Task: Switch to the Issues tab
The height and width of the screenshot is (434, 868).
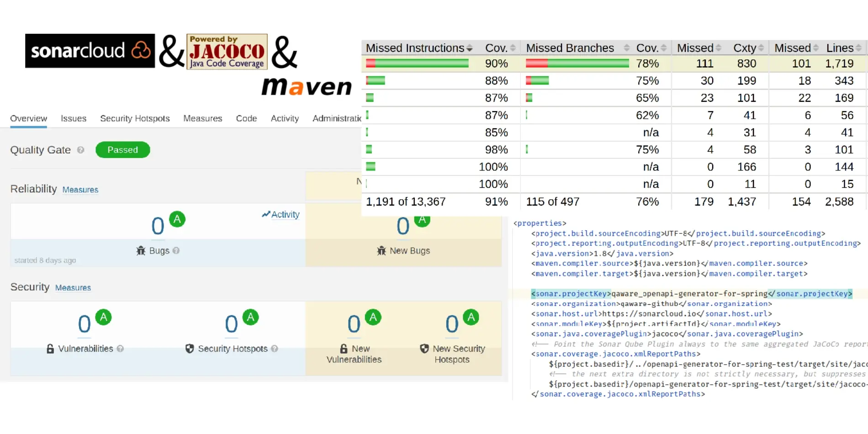Action: tap(73, 118)
